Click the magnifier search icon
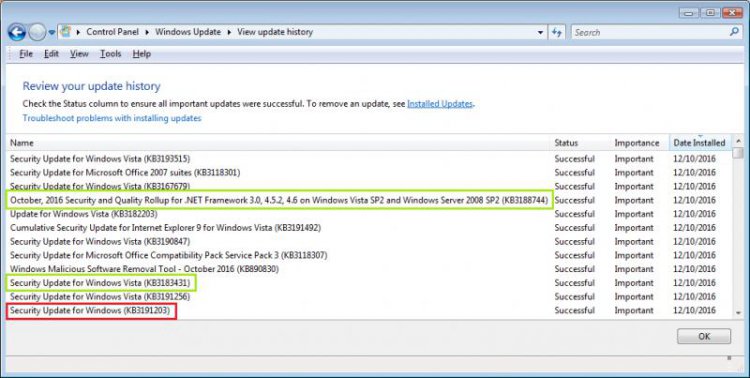Screen dimensions: 750x378 (734, 32)
